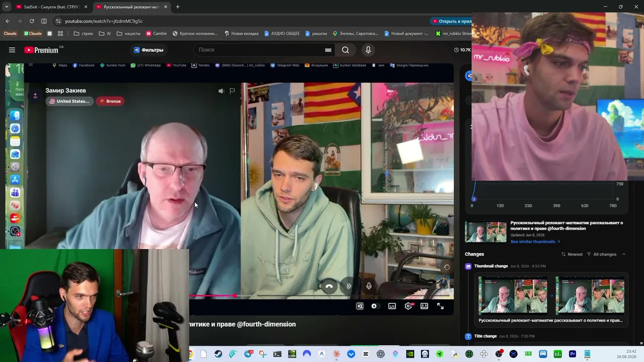Change sort order with Newest
The height and width of the screenshot is (362, 644).
point(572,254)
